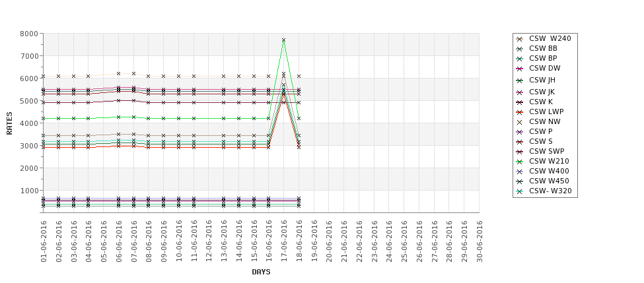Click the 2000 y-axis label
This screenshot has height=283, width=644.
29,168
